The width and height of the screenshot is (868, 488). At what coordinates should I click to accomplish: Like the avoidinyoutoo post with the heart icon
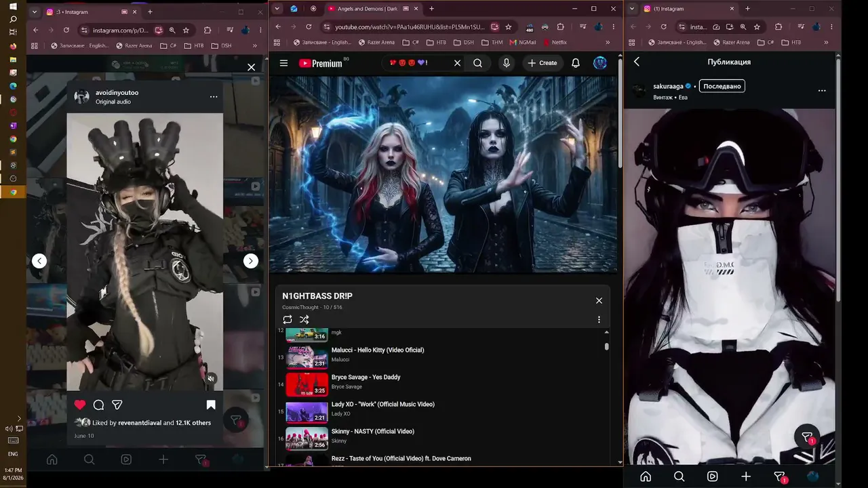click(x=80, y=405)
